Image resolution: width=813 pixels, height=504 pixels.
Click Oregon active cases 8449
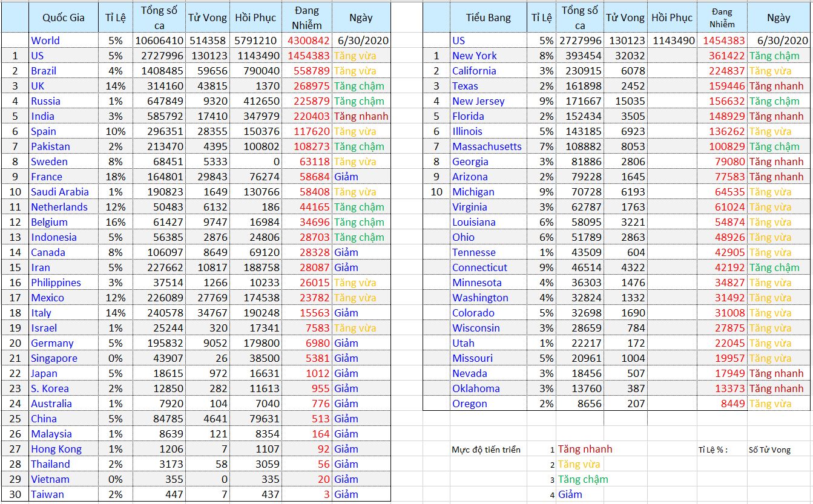coord(722,404)
